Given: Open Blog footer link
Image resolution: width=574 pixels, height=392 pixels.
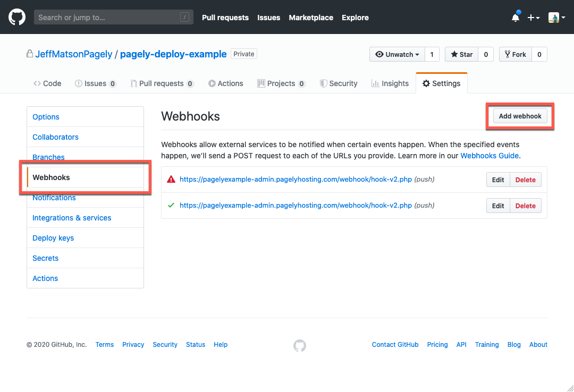Looking at the screenshot, I should point(514,344).
